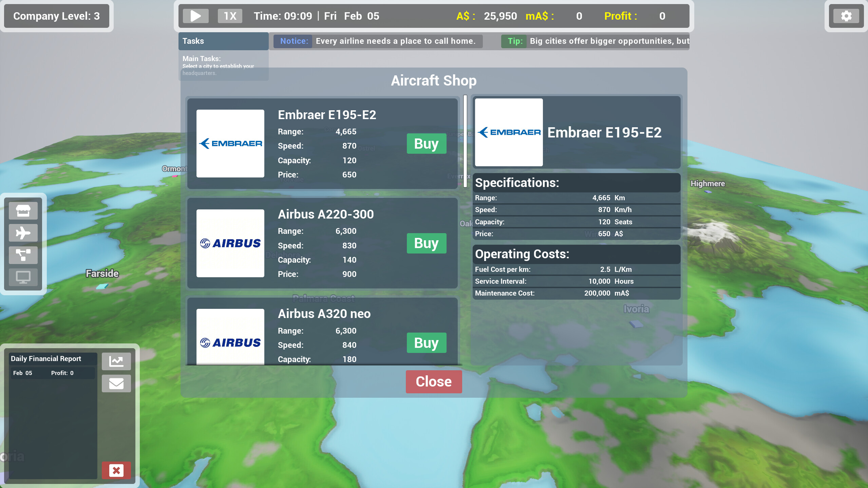Select Highmere city on the map
Image resolution: width=868 pixels, height=488 pixels.
pyautogui.click(x=708, y=184)
